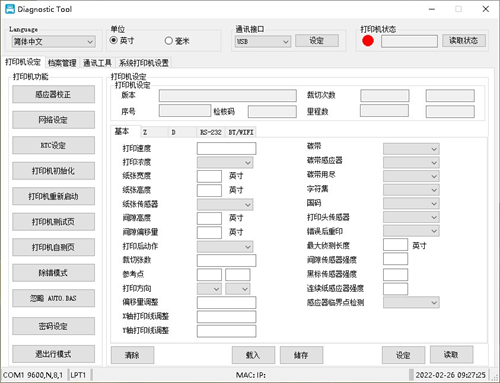Click the X轴打印线调整 input field
The height and width of the screenshot is (383, 500).
[226, 317]
